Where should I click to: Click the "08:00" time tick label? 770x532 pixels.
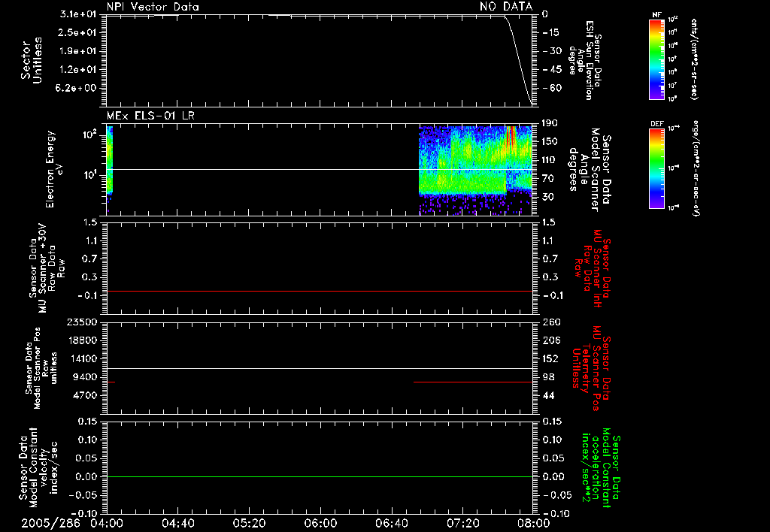(x=534, y=523)
